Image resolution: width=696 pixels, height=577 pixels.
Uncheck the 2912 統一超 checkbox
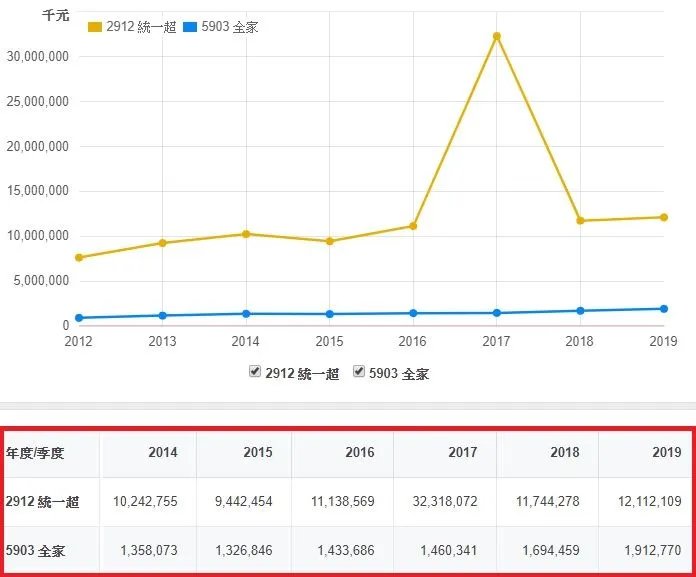point(255,371)
